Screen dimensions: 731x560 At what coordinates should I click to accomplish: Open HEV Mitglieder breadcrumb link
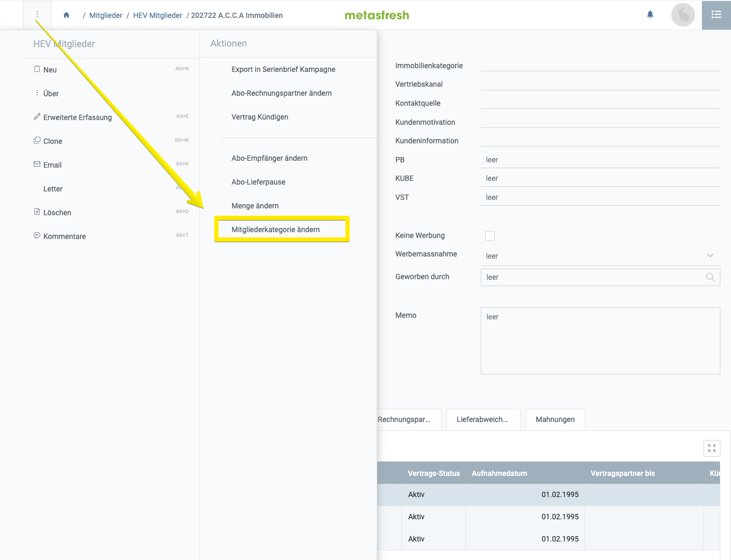point(158,15)
